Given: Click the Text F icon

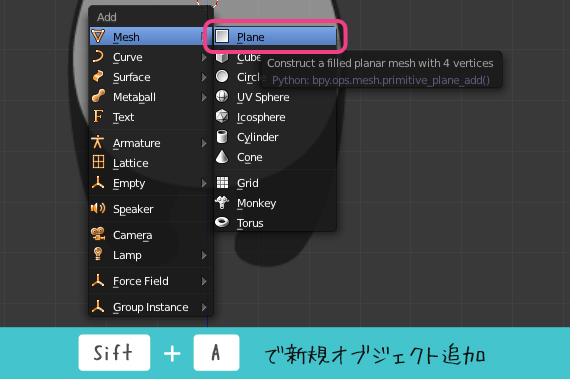Looking at the screenshot, I should (x=98, y=117).
